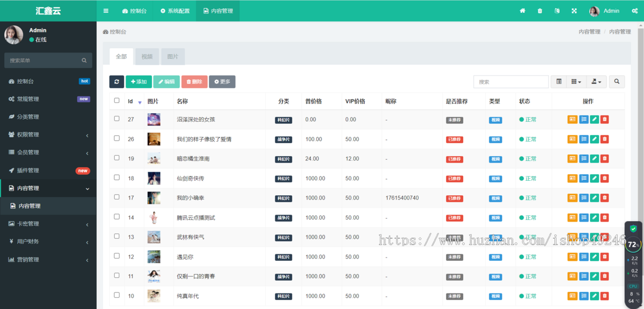
Task: Click orange card icon for row 27
Action: pyautogui.click(x=573, y=120)
